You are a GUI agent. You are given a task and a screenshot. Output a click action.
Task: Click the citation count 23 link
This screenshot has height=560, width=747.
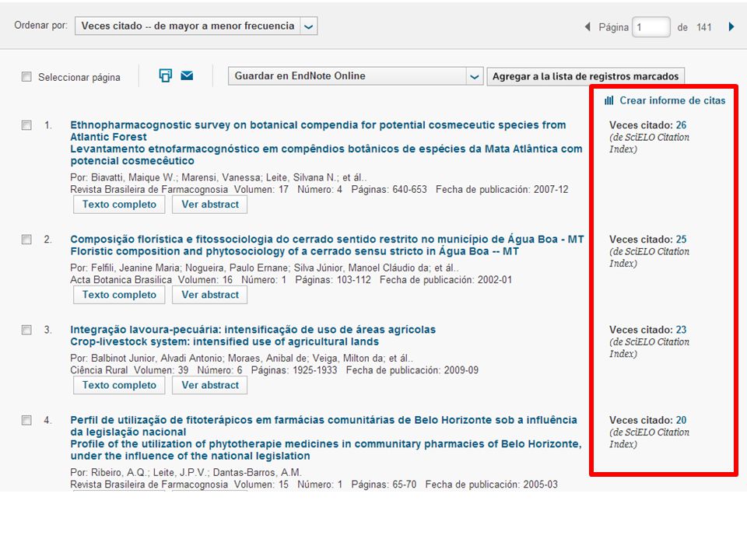coord(682,330)
